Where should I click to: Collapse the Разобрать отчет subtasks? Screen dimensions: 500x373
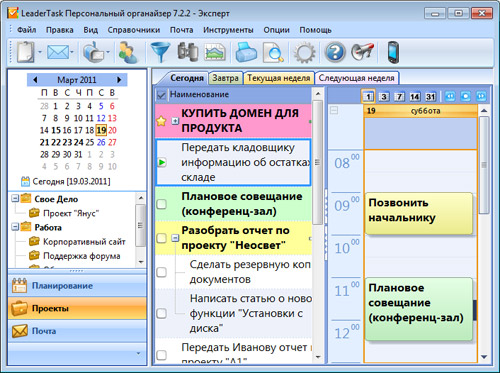coord(175,238)
